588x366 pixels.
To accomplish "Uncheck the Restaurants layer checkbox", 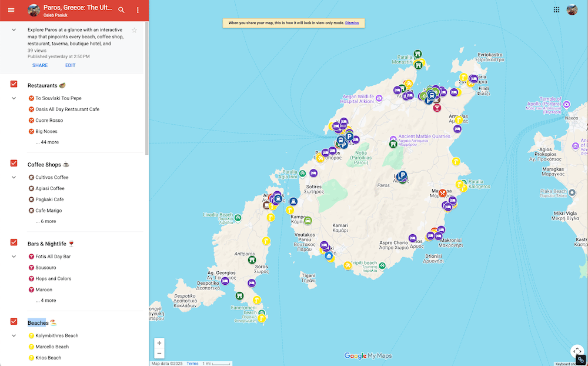I will click(x=14, y=84).
